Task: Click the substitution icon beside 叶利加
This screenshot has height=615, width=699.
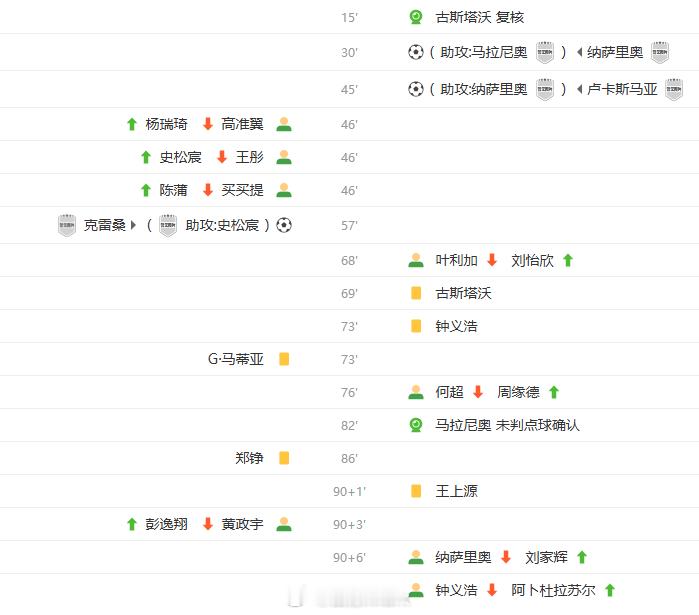Action: pyautogui.click(x=416, y=260)
